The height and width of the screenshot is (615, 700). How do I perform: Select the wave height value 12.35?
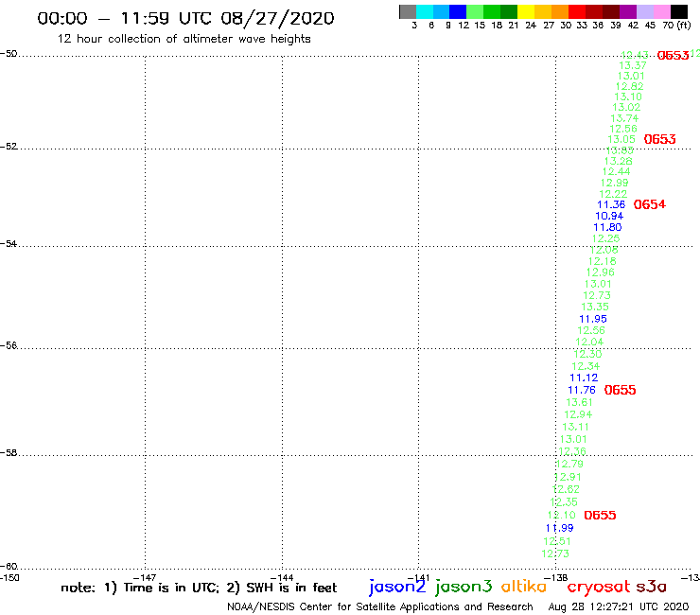tap(564, 502)
